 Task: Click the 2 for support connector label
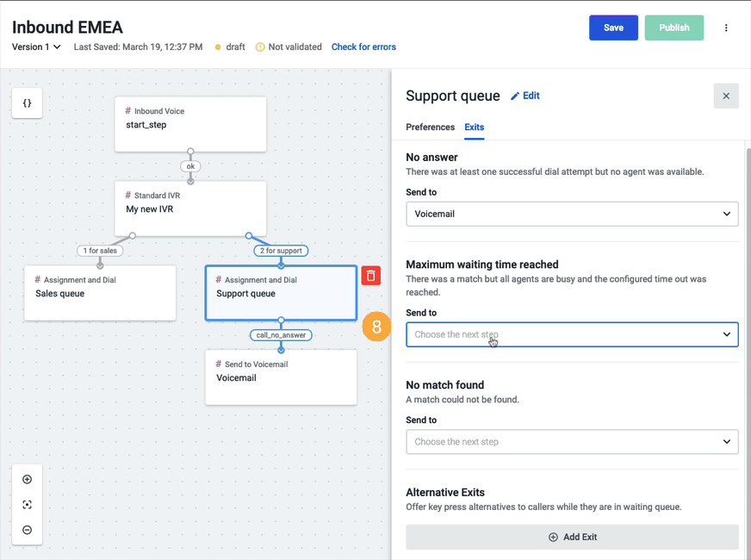281,251
